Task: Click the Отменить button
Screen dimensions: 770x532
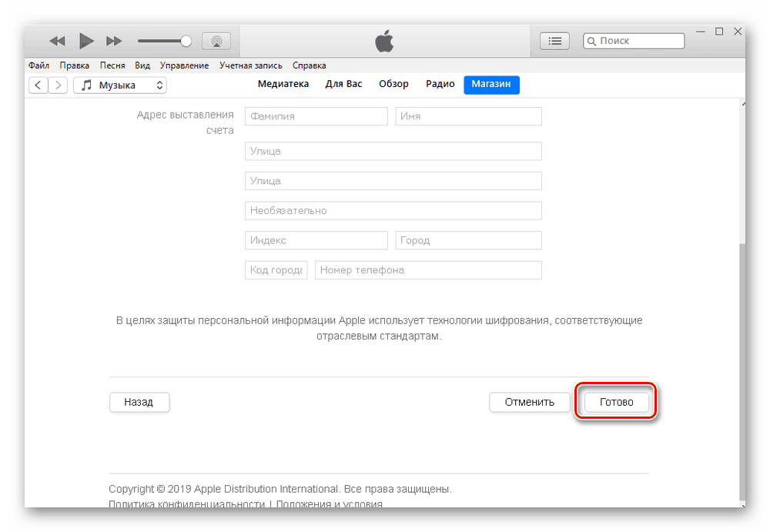Action: point(530,403)
